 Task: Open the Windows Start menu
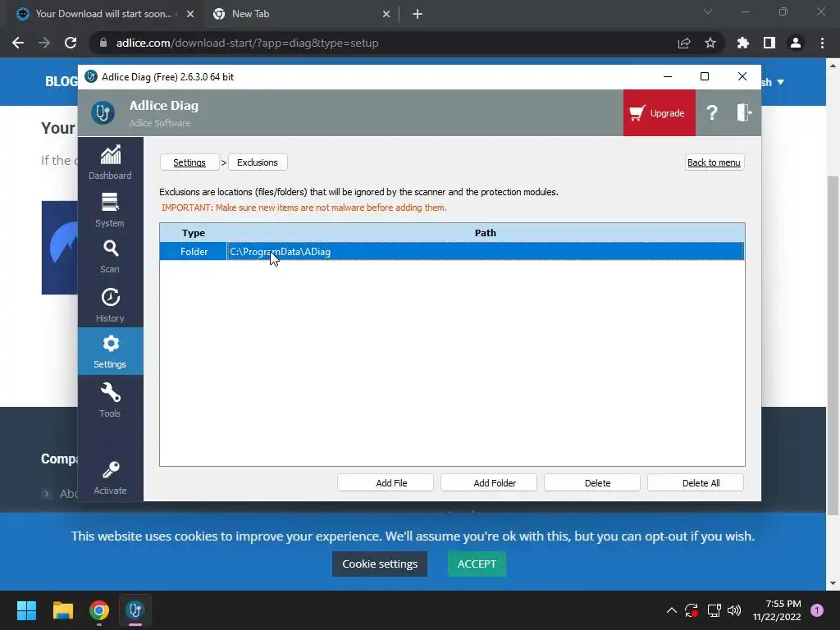point(26,610)
